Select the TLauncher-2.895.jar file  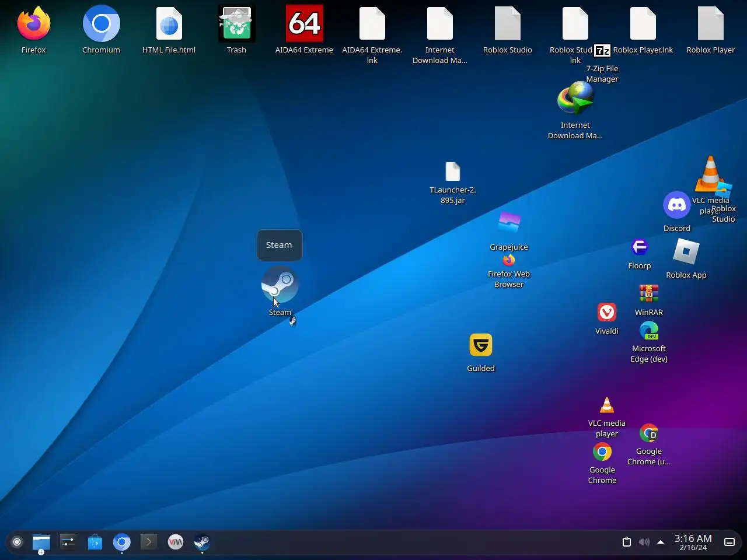[453, 172]
